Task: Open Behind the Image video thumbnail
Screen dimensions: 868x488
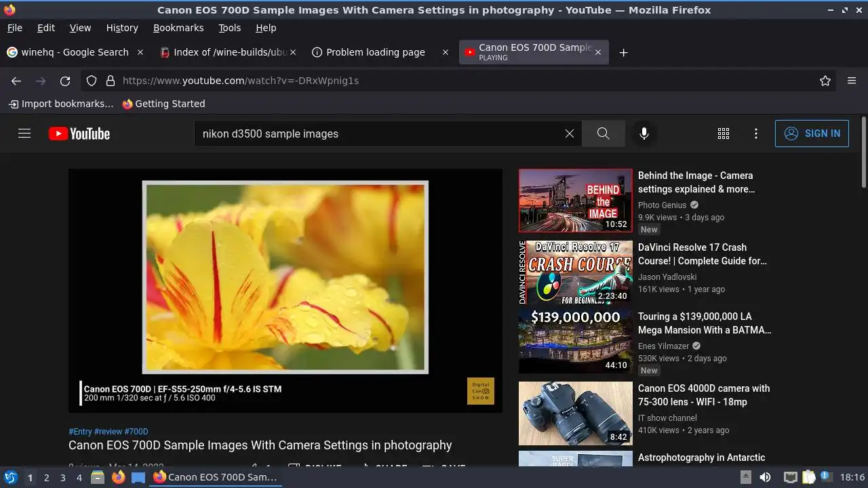Action: click(576, 201)
